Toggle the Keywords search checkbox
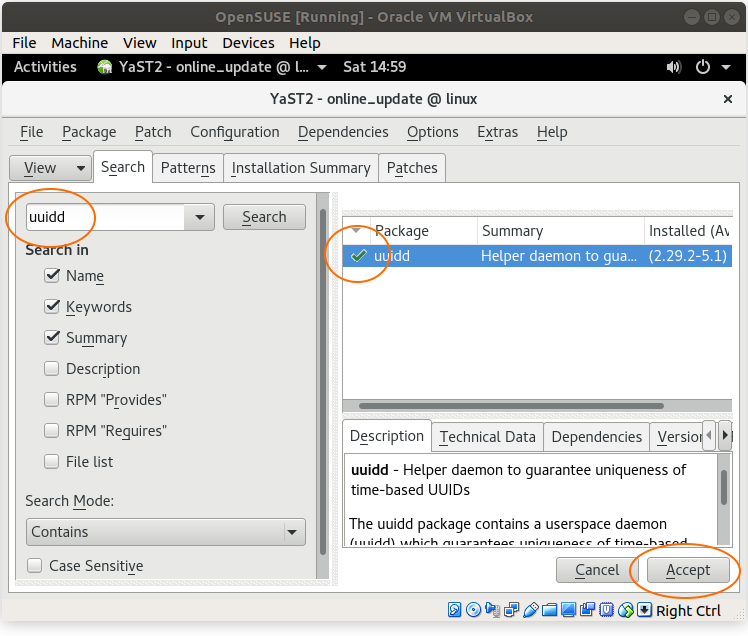 pos(52,306)
